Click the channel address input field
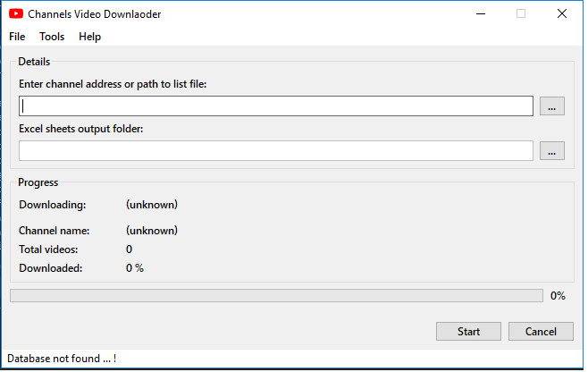588x372 pixels. point(276,106)
